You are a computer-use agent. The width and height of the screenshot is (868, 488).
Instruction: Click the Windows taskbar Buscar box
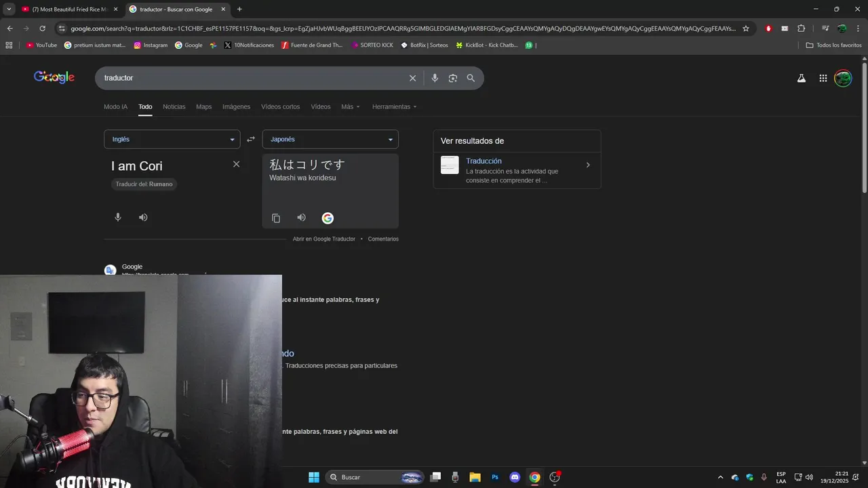[x=374, y=477]
